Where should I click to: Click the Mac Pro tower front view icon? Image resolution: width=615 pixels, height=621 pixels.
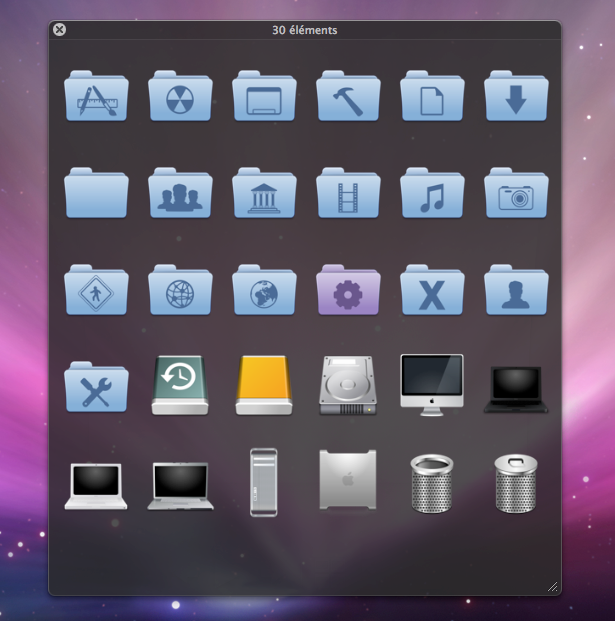[x=264, y=482]
